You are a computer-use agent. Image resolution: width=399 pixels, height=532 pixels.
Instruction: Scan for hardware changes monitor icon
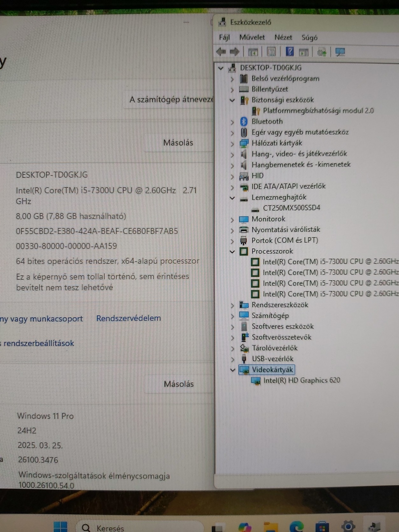point(340,52)
